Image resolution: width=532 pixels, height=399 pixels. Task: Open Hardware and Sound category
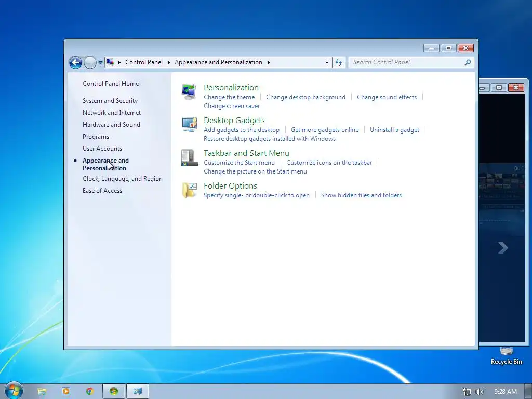tap(111, 125)
